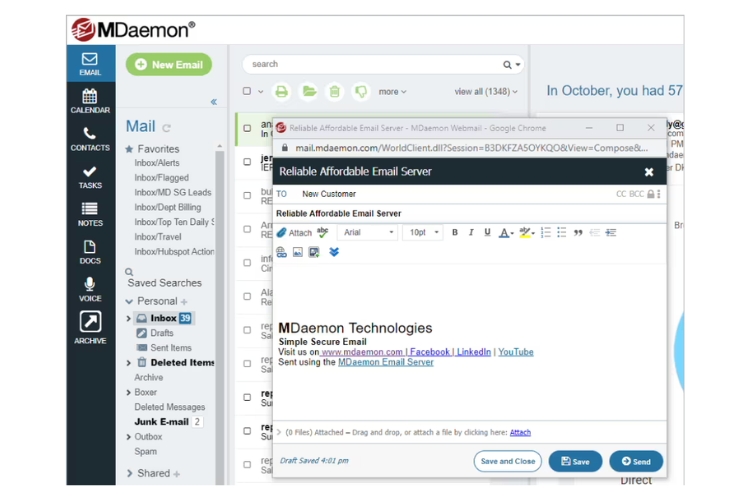Open the 'view all (1348)' filter dropdown
750x500 pixels.
(486, 91)
